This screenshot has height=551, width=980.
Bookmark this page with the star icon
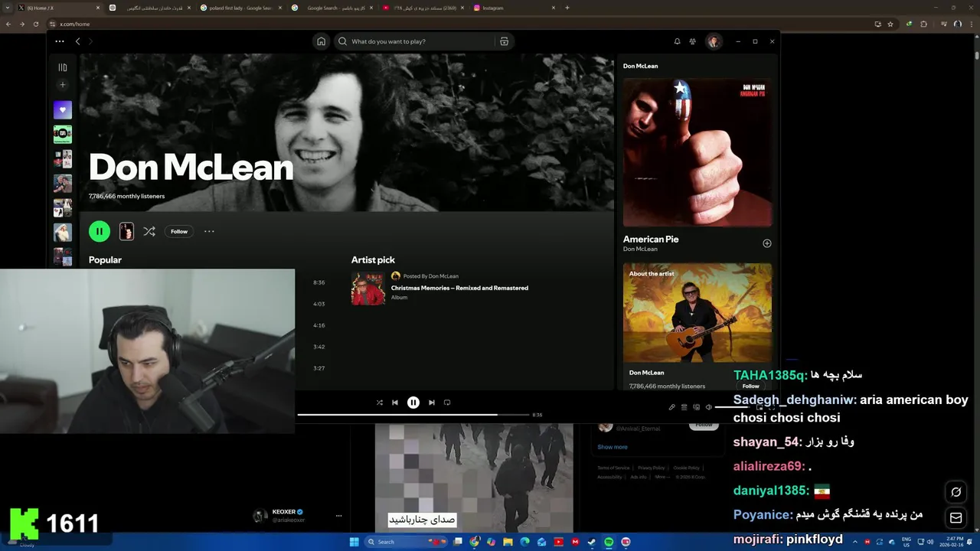pyautogui.click(x=890, y=24)
